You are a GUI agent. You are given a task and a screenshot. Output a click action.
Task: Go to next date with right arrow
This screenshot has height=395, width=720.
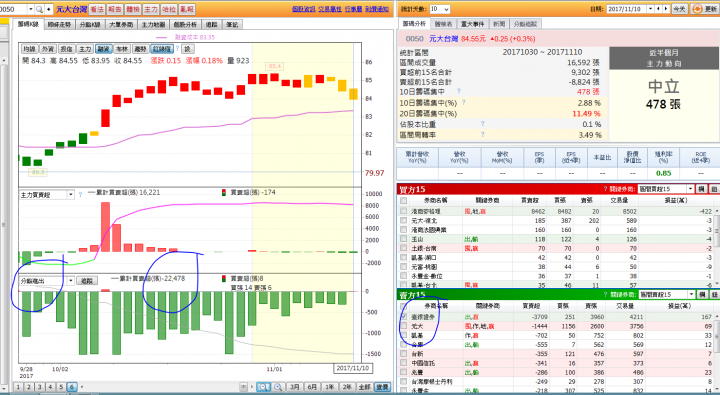click(x=665, y=9)
